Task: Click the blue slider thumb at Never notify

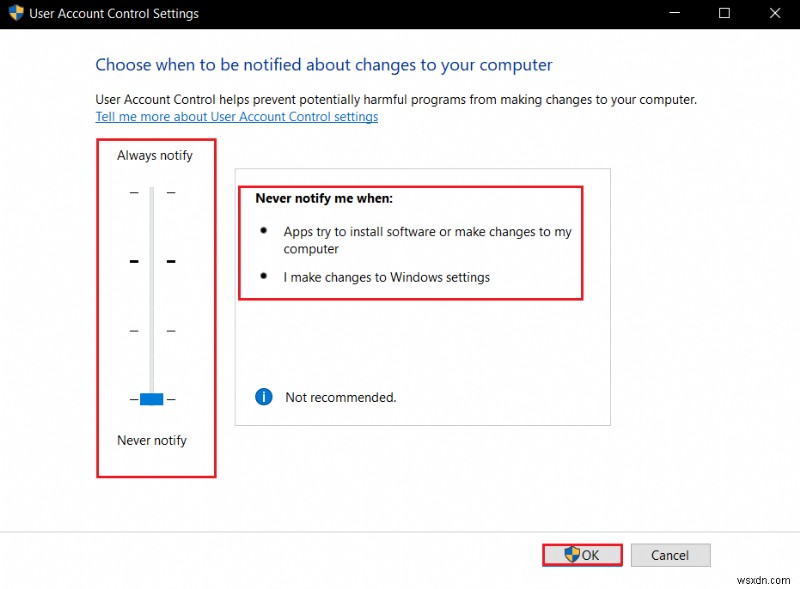Action: pos(151,399)
